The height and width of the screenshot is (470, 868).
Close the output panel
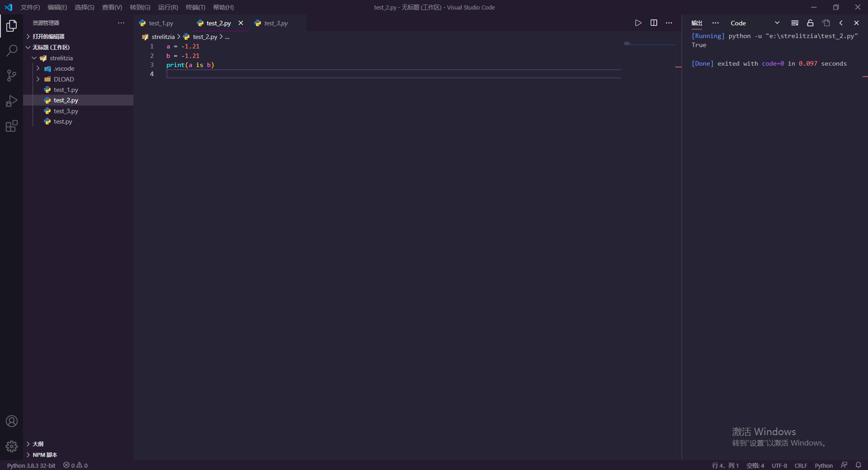coord(856,23)
